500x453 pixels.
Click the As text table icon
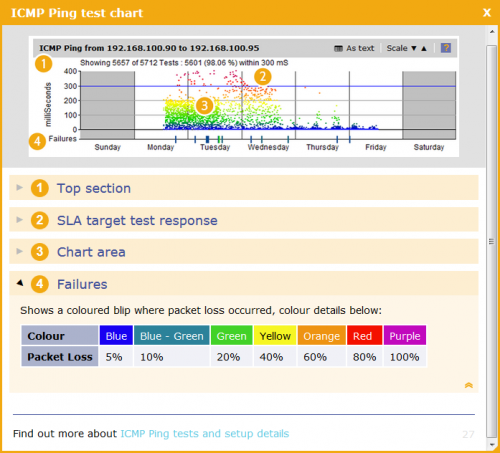point(338,49)
